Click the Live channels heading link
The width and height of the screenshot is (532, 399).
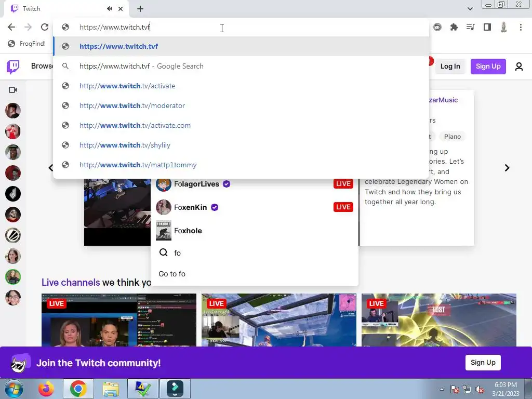pyautogui.click(x=71, y=282)
